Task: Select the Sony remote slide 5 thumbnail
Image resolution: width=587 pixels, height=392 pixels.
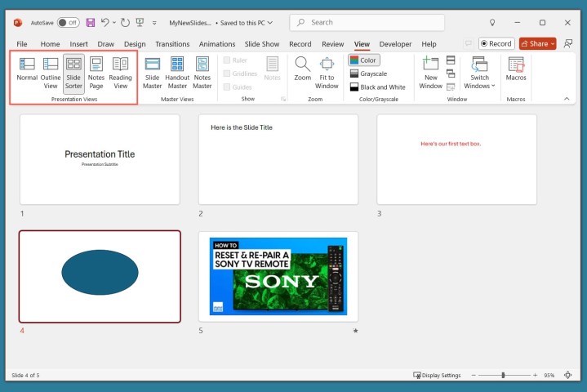Action: (x=278, y=276)
